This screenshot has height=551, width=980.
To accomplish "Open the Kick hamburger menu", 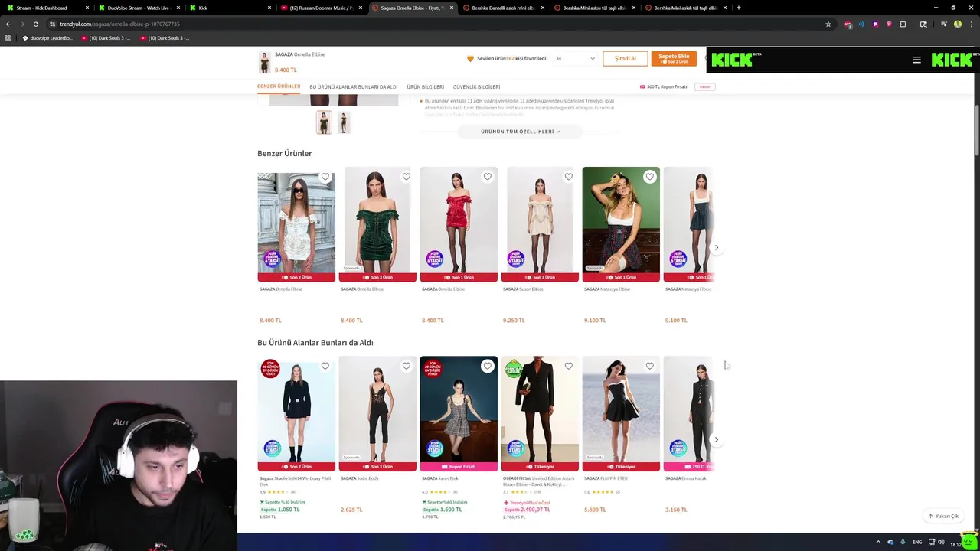I will (x=916, y=60).
